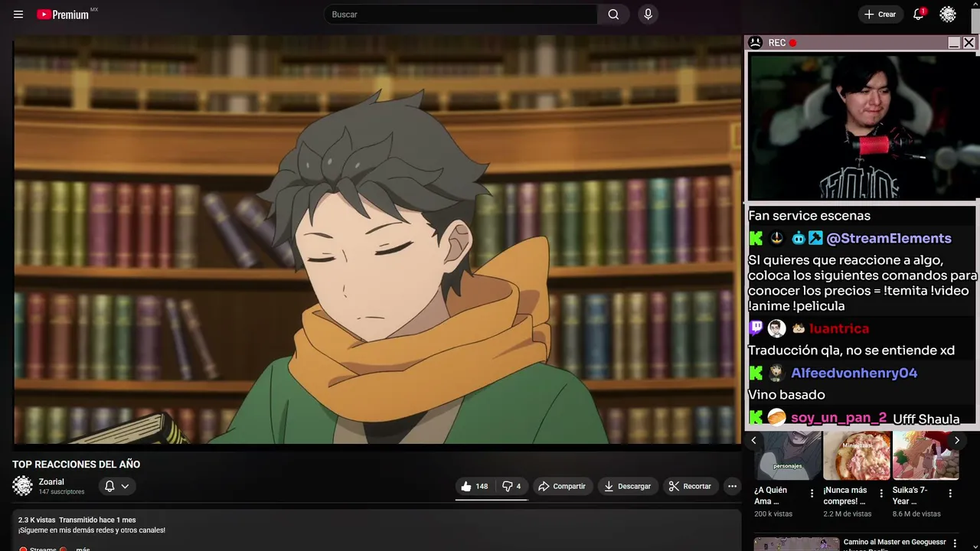Open options for ¿A Quién Ama video
Viewport: 980px width, 551px height.
point(812,494)
